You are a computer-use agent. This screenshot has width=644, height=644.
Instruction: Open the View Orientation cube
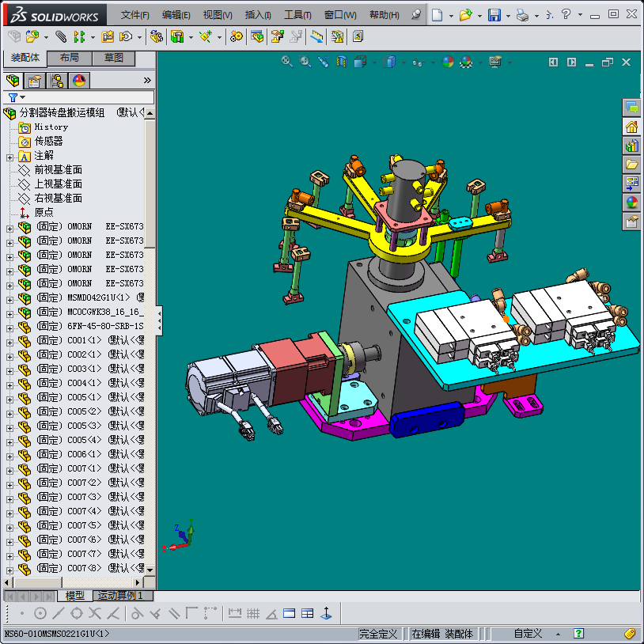point(360,62)
